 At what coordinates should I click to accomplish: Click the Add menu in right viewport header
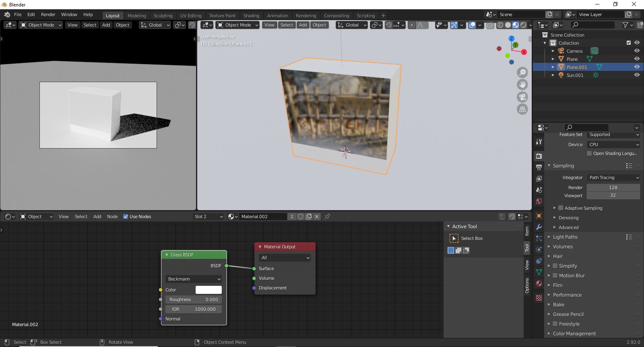(x=303, y=25)
